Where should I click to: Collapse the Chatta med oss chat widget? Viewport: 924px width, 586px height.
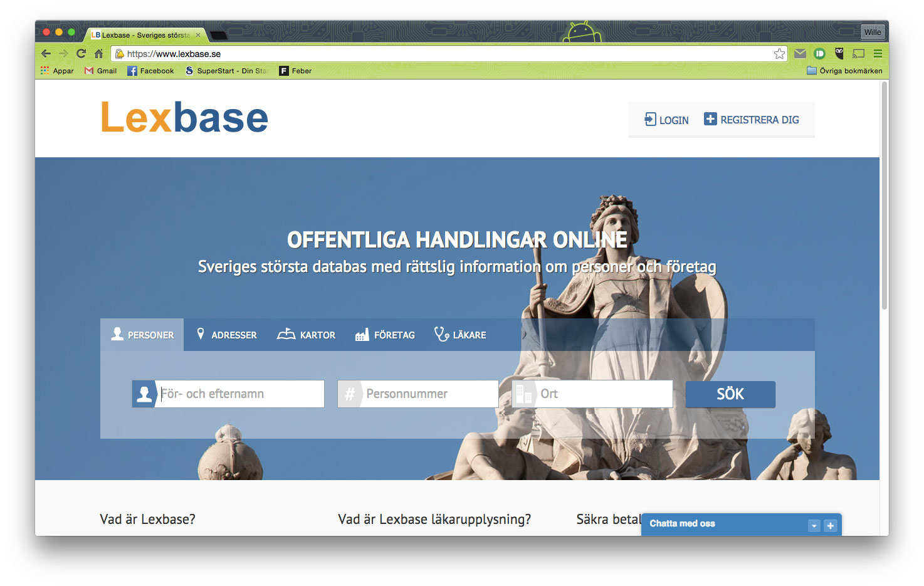[814, 525]
